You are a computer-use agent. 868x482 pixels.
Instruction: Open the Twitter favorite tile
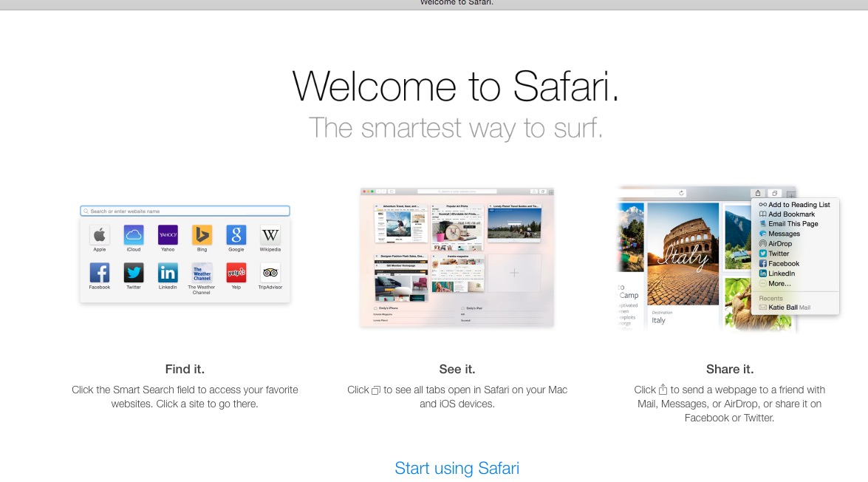point(134,273)
